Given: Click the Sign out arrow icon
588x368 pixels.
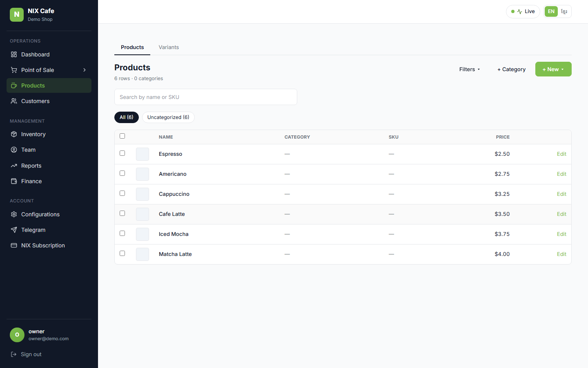Looking at the screenshot, I should (x=13, y=354).
